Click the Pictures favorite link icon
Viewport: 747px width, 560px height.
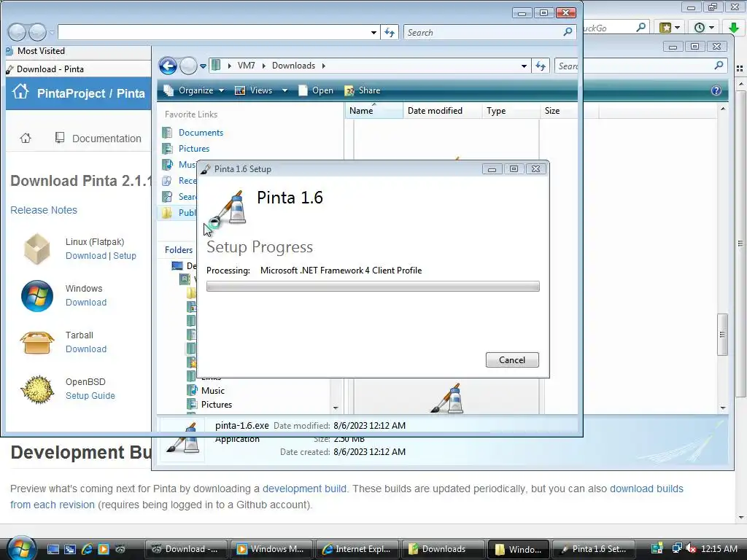(167, 149)
